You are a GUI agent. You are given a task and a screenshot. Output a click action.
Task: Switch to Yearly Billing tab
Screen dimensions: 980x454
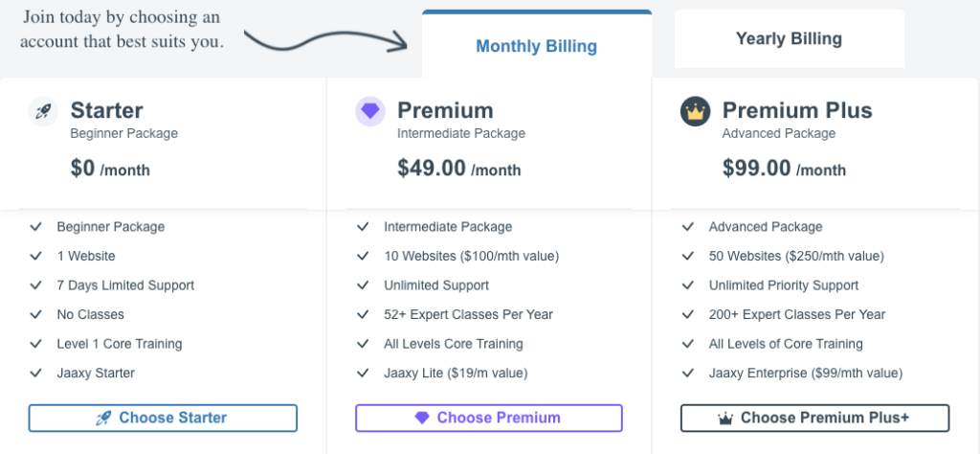[x=789, y=39]
